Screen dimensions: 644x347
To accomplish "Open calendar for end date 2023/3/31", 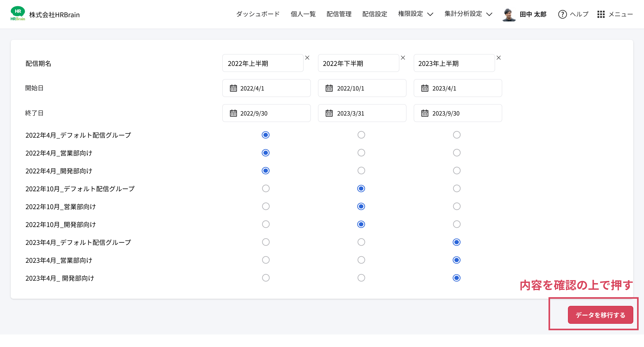I will pyautogui.click(x=329, y=113).
